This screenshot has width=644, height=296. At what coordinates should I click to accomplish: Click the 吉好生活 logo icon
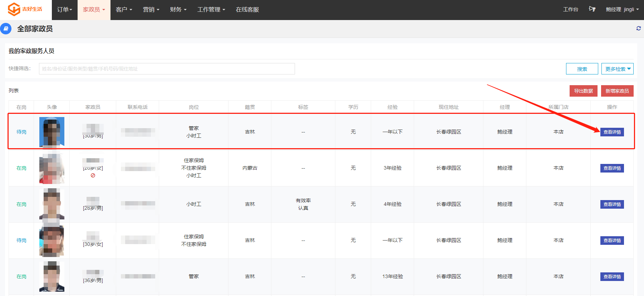14,9
